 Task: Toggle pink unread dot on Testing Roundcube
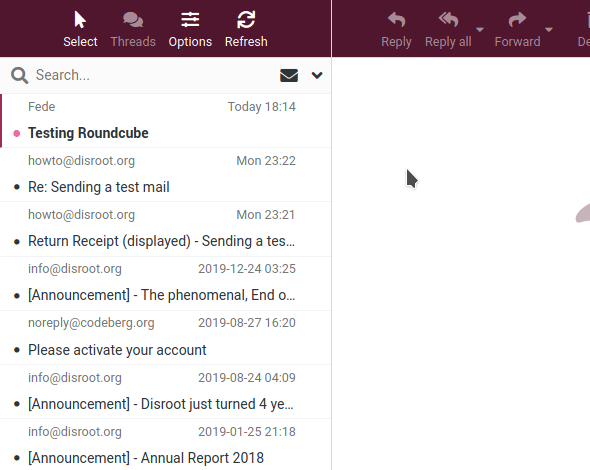[x=17, y=133]
